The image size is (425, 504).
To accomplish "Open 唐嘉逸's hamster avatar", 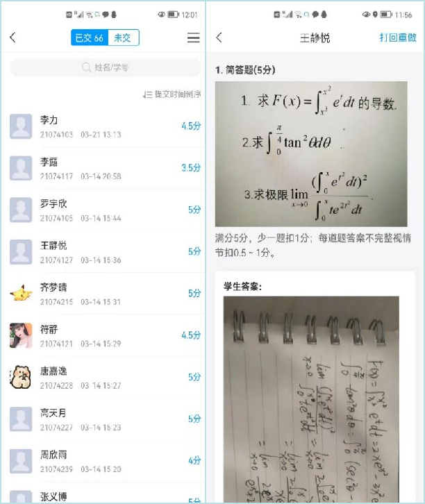I will coord(21,377).
